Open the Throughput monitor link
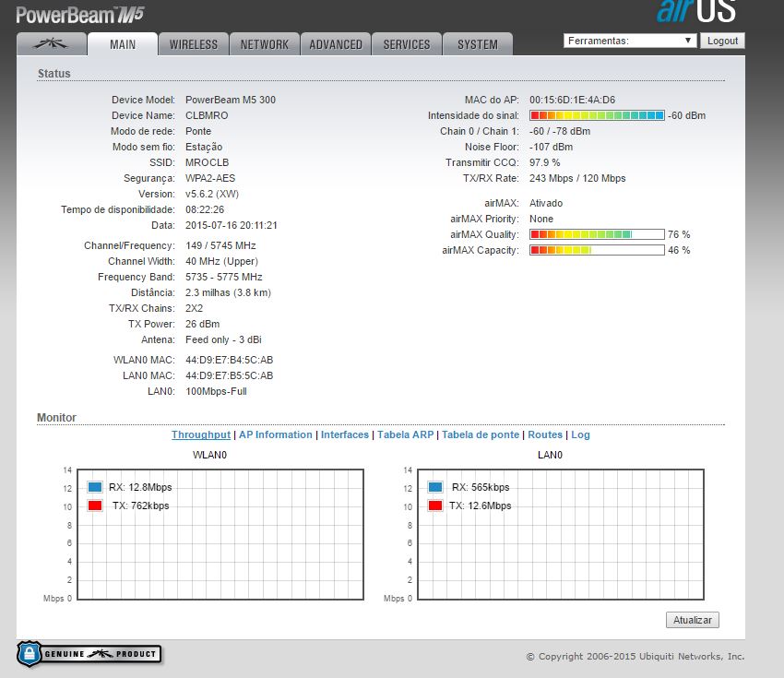Image resolution: width=784 pixels, height=678 pixels. pyautogui.click(x=201, y=434)
